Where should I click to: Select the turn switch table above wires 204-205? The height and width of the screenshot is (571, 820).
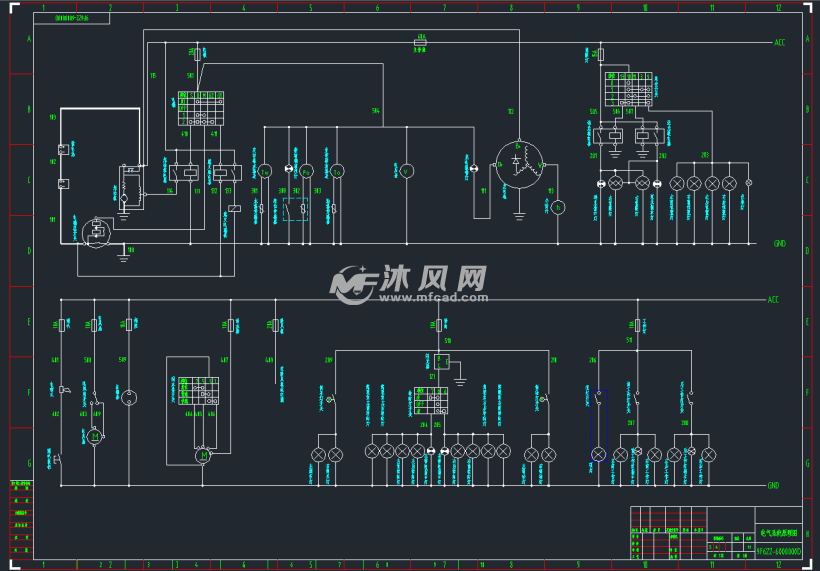click(430, 401)
